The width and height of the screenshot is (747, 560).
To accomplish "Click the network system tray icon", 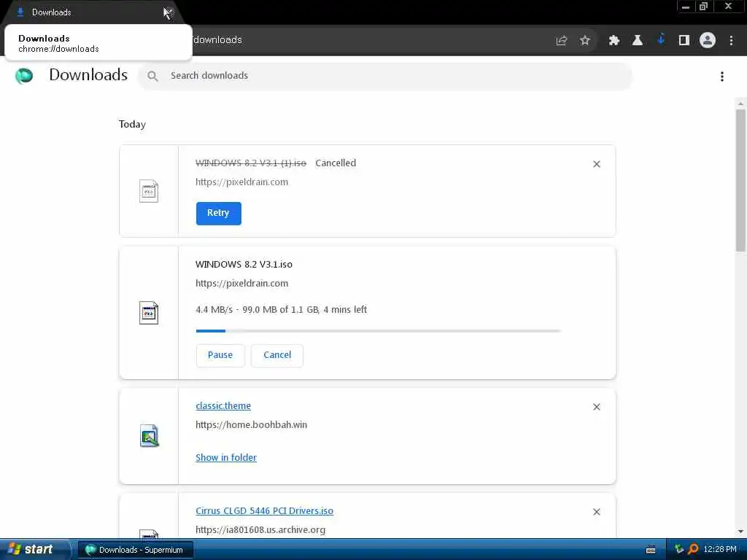I will [679, 550].
